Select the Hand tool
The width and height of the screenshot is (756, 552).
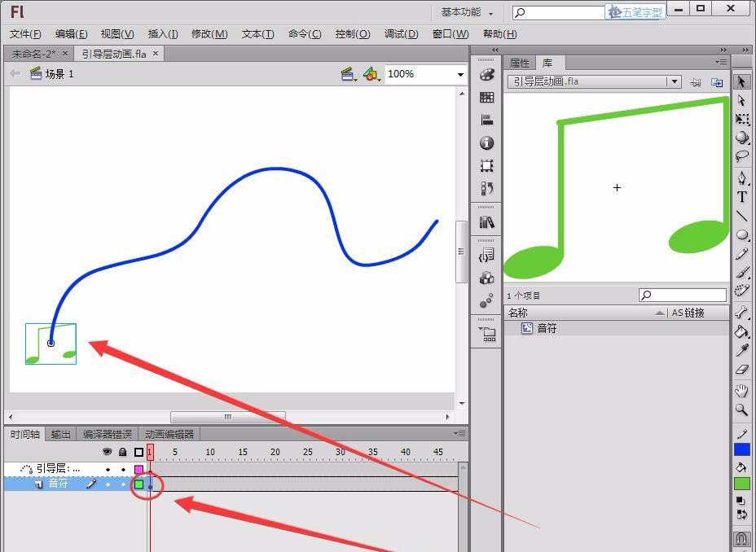742,391
